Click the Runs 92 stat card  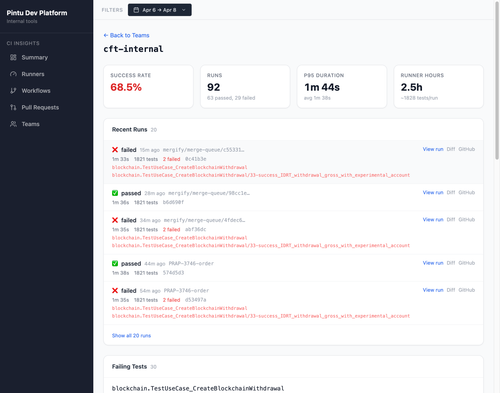tap(245, 86)
